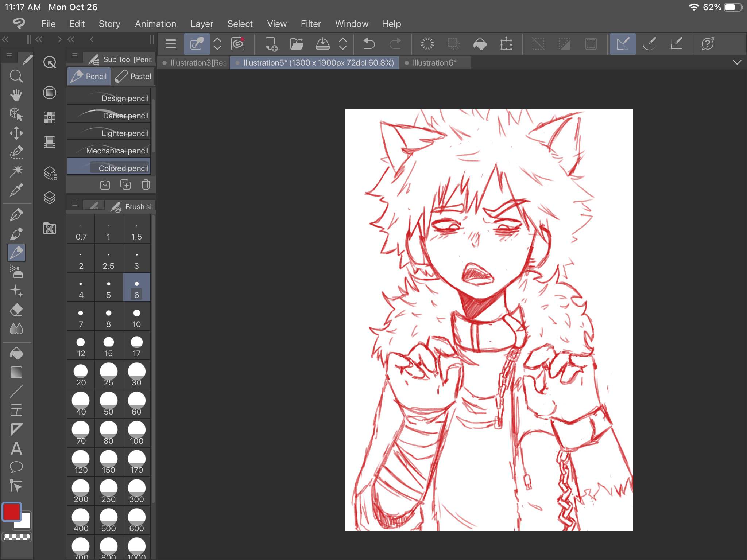The image size is (747, 560).
Task: Select the Airbrush tool
Action: [16, 272]
